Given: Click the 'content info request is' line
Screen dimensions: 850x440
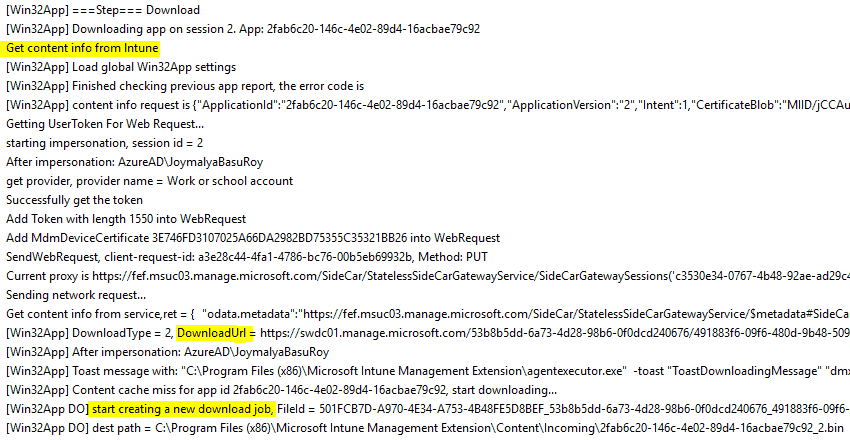Looking at the screenshot, I should [x=428, y=105].
